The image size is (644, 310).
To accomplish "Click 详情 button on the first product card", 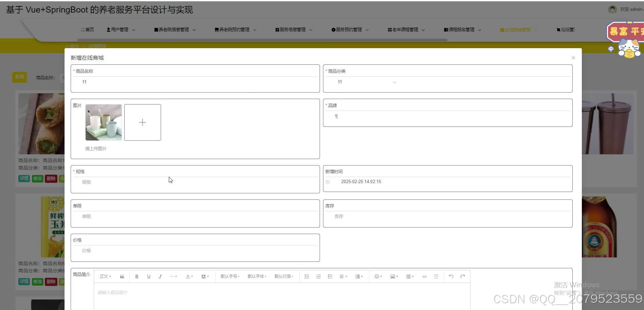I will point(24,178).
